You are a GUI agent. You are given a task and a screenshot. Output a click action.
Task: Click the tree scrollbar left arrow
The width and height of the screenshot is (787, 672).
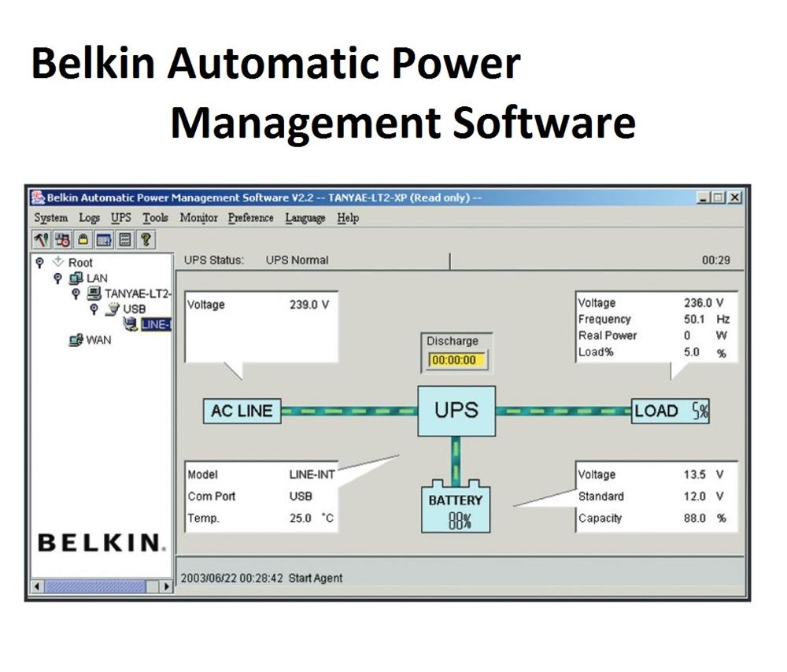click(37, 586)
